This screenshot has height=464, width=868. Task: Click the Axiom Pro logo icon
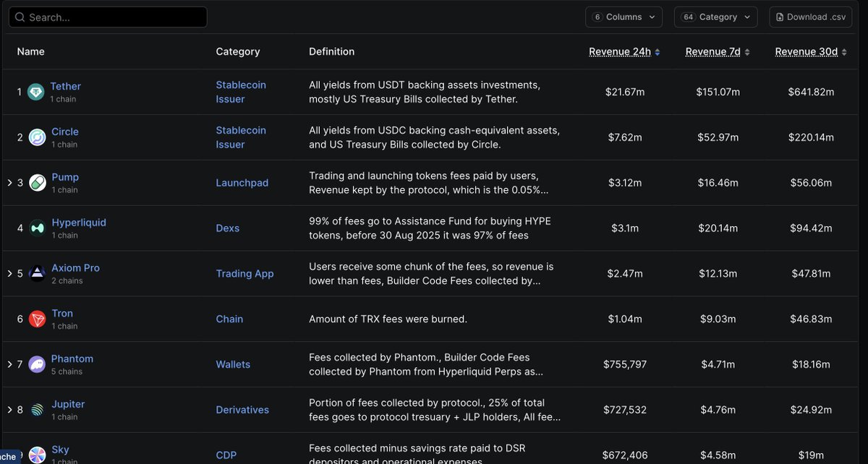pyautogui.click(x=38, y=274)
